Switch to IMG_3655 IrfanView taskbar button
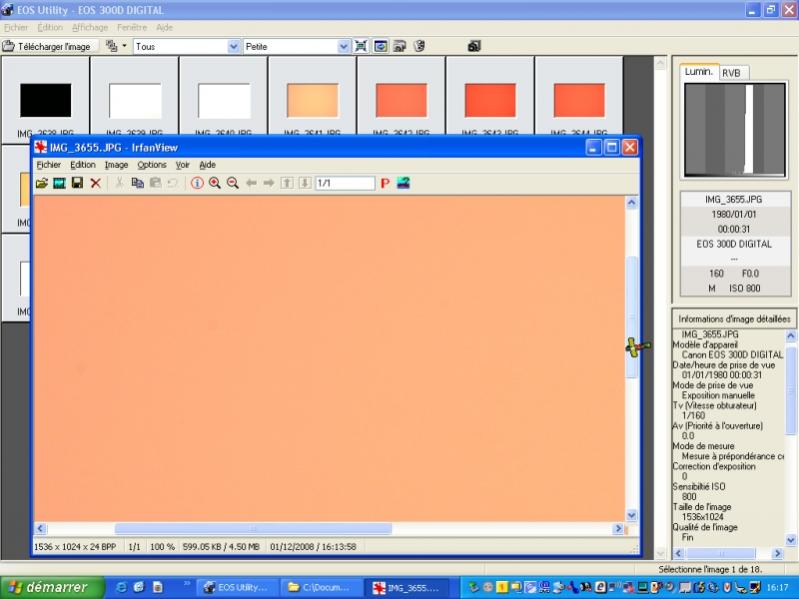The height and width of the screenshot is (599, 799). (406, 587)
